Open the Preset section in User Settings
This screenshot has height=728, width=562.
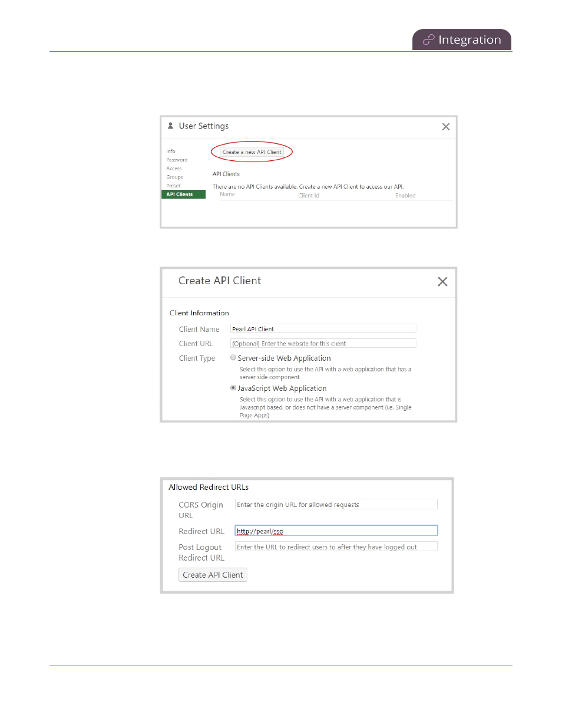(x=173, y=186)
